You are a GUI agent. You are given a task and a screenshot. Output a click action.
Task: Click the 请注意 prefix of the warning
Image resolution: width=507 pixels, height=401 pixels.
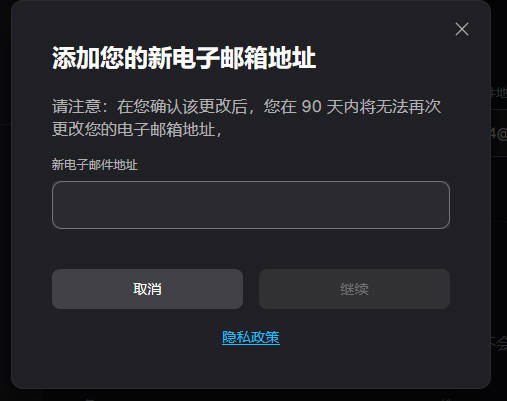click(76, 107)
